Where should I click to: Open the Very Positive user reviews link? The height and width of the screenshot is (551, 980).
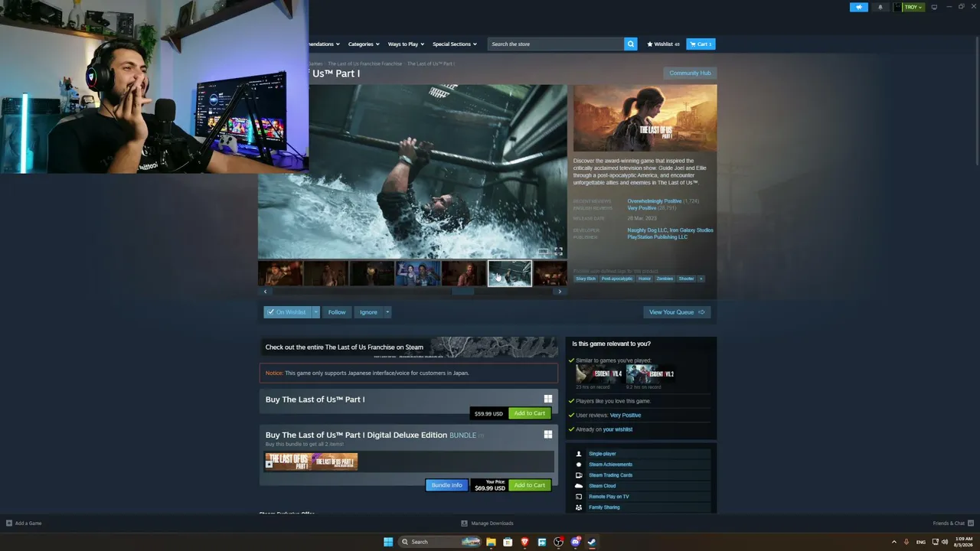626,416
